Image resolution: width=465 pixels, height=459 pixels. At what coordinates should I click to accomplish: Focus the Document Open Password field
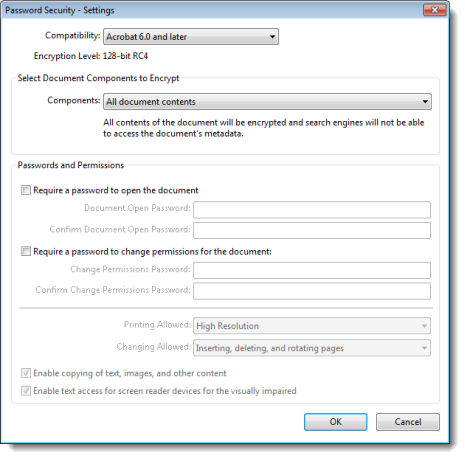click(x=312, y=210)
